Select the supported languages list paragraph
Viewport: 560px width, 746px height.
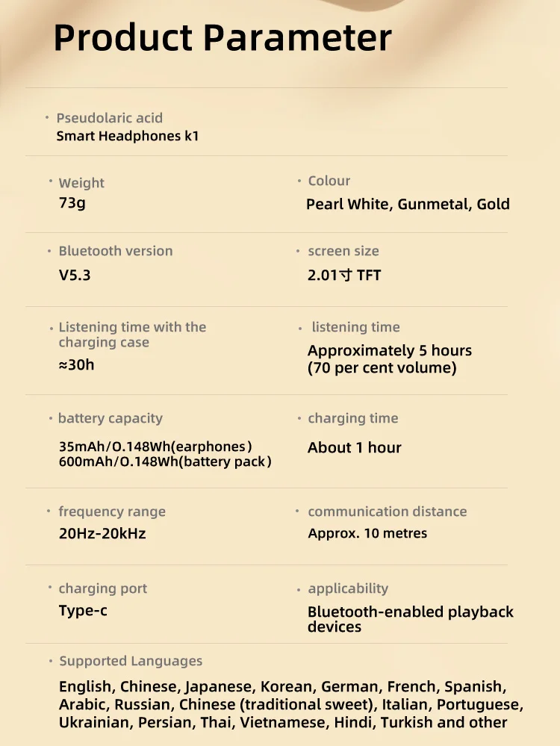coord(291,704)
